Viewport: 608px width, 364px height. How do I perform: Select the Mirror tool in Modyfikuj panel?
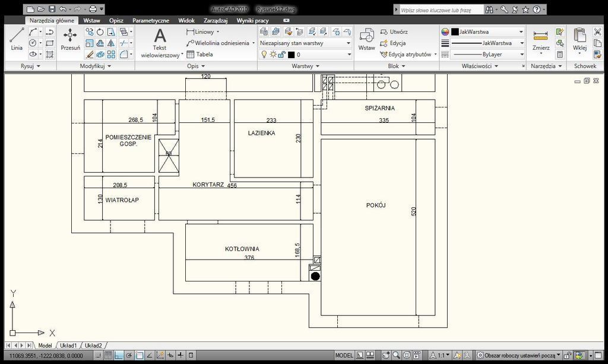click(111, 43)
